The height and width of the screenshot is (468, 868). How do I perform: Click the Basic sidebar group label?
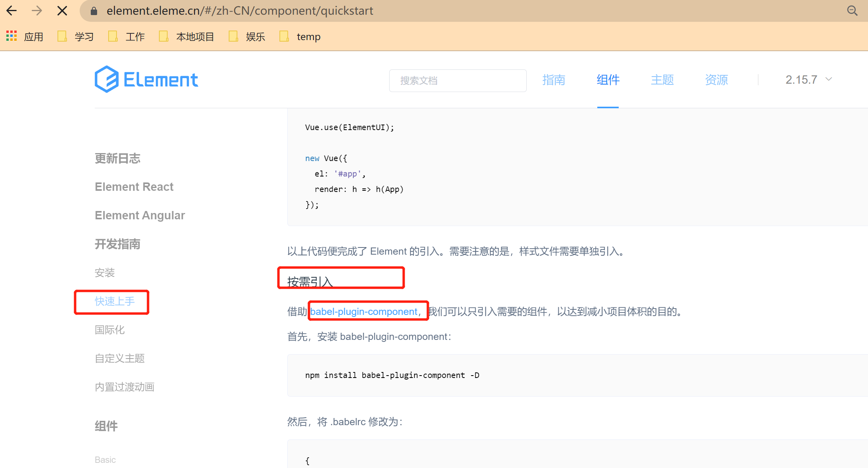[105, 460]
